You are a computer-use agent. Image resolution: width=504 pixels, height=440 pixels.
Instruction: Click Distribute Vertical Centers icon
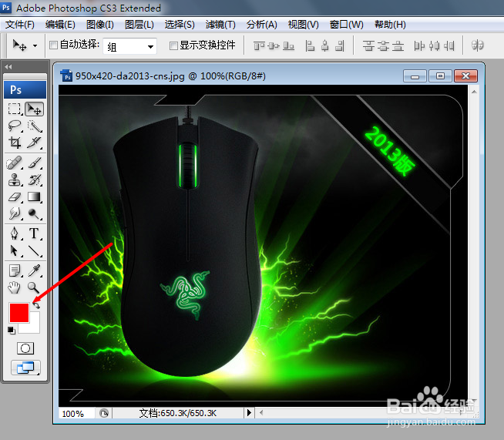383,46
